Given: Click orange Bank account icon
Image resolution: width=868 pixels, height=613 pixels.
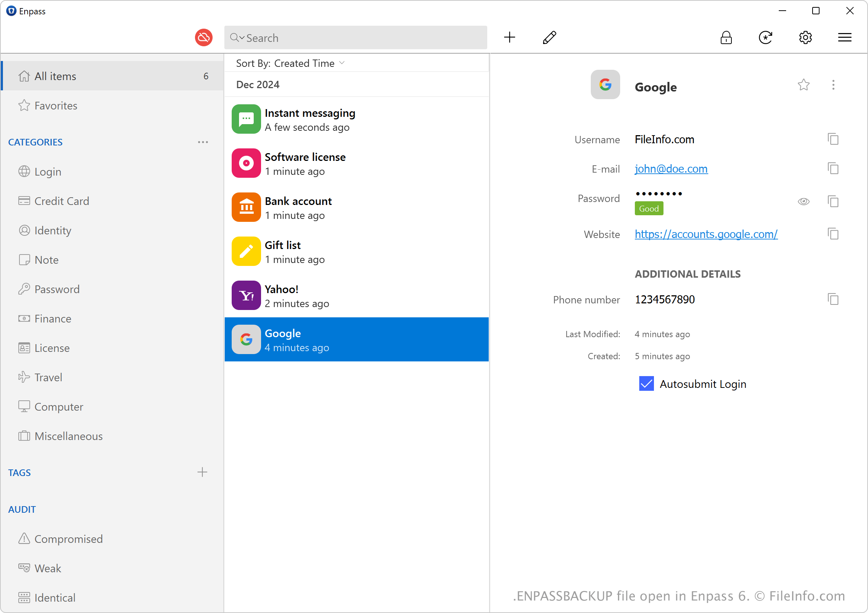Looking at the screenshot, I should (246, 207).
